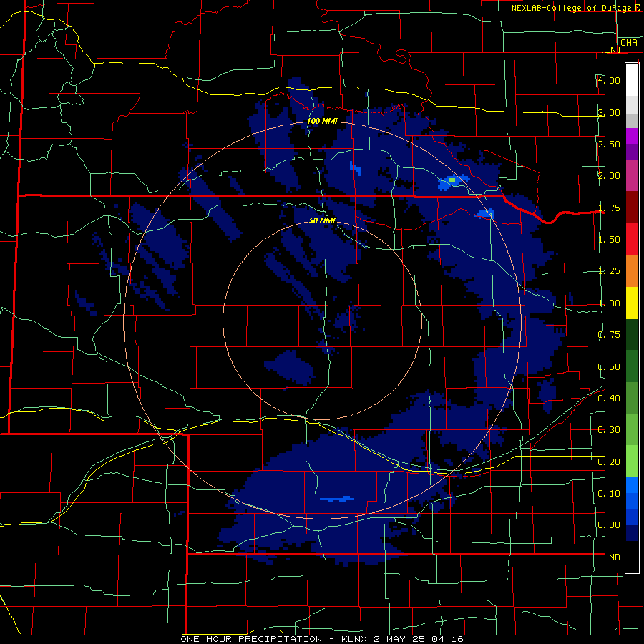
Task: Click the dark green 0.75 legend swatch
Action: click(x=632, y=334)
